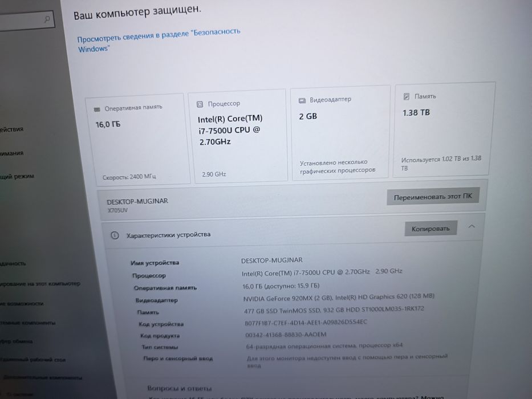Open the Безопасность Windows details link
Image resolution: width=532 pixels, height=399 pixels.
(x=159, y=40)
